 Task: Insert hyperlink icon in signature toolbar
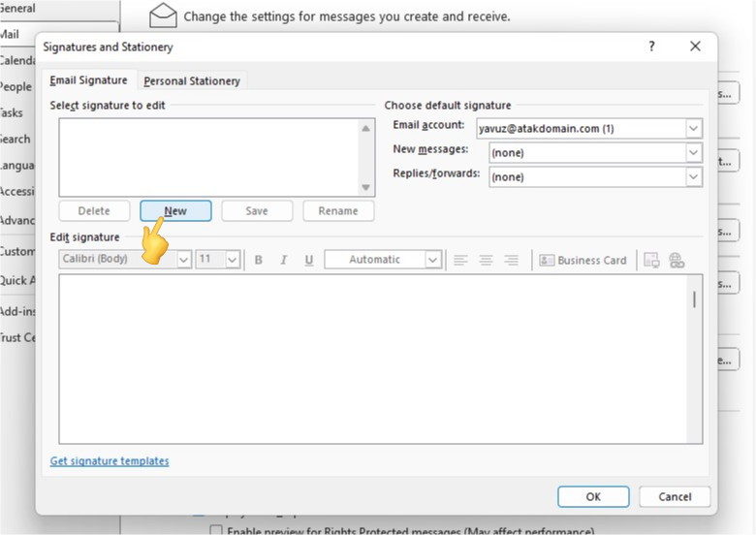tap(677, 261)
